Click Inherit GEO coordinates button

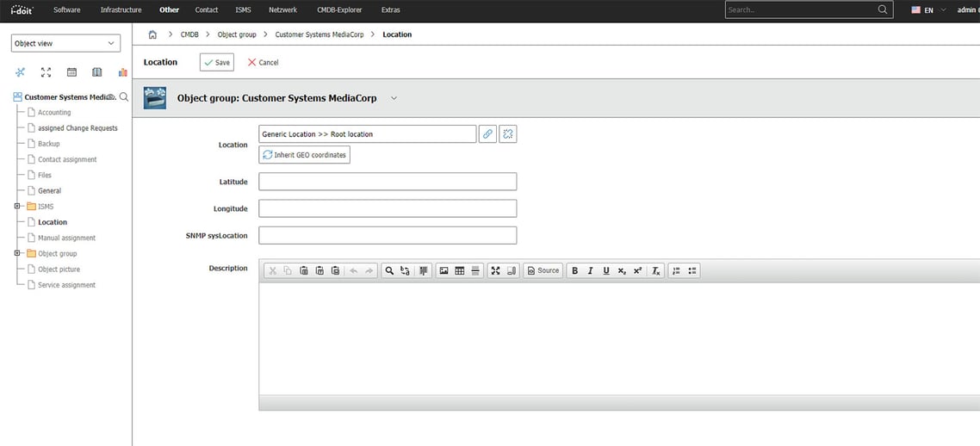[x=304, y=155]
